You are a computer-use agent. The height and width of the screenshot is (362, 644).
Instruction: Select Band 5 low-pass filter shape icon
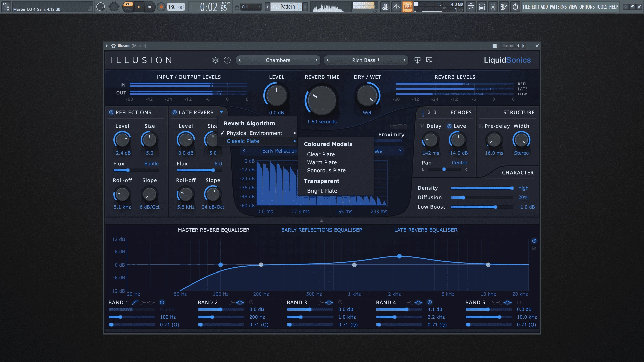tap(492, 302)
